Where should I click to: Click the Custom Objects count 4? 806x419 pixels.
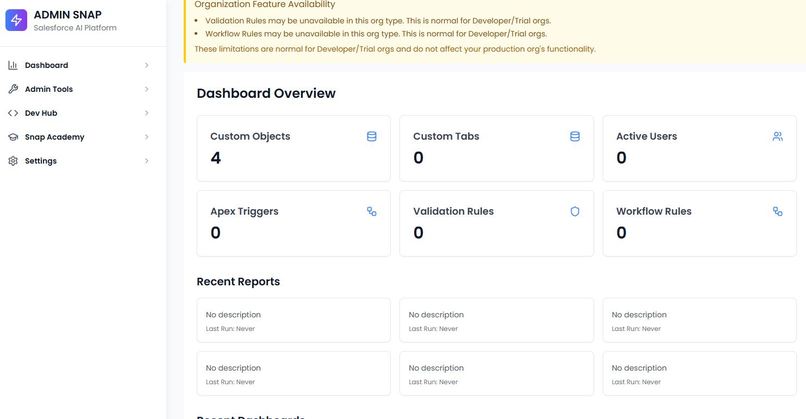[216, 158]
